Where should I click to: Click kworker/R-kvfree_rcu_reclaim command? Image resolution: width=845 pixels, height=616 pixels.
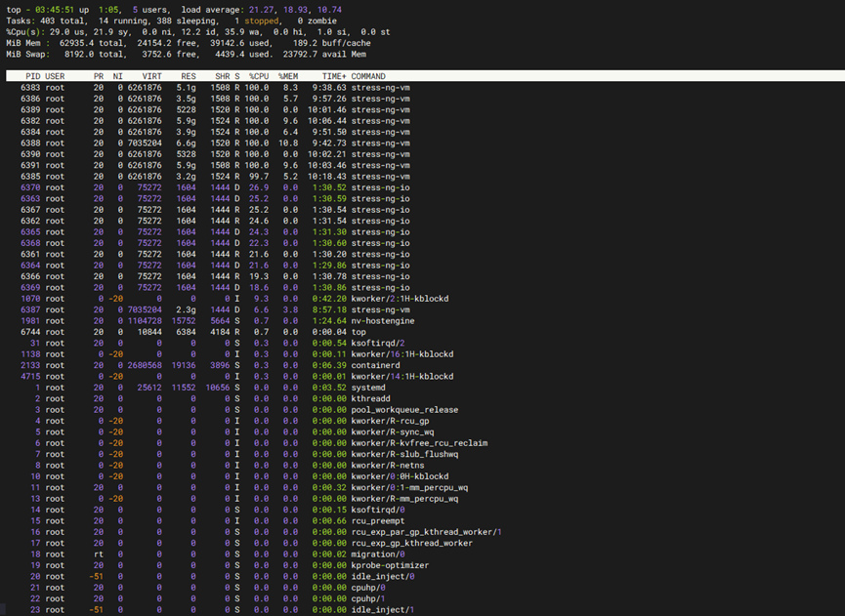(419, 443)
